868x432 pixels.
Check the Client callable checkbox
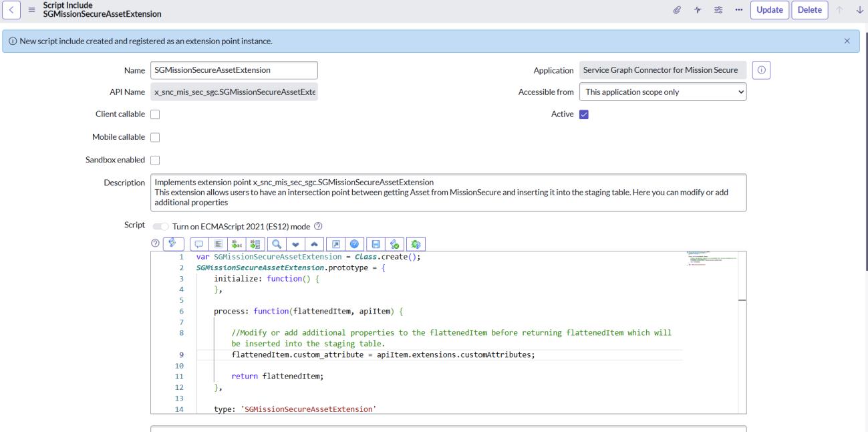(x=155, y=114)
